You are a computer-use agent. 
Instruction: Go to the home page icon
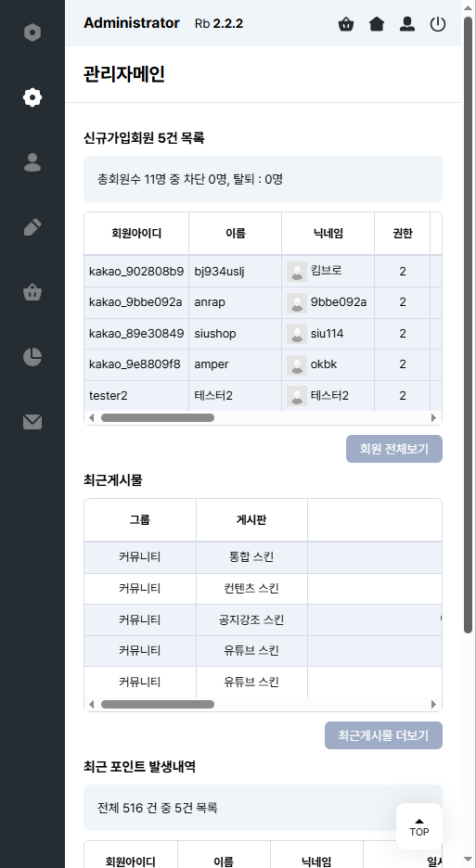point(377,24)
